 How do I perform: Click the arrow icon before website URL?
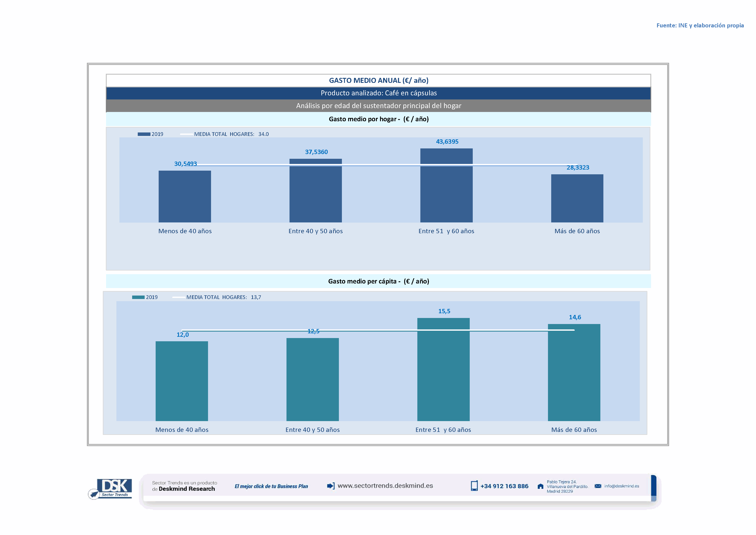coord(331,486)
